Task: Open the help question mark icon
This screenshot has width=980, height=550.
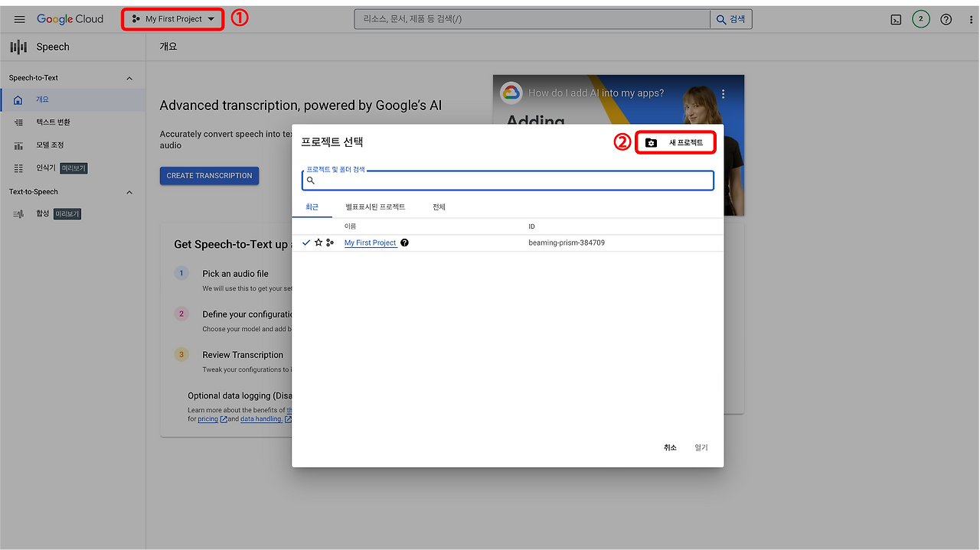Action: point(946,18)
